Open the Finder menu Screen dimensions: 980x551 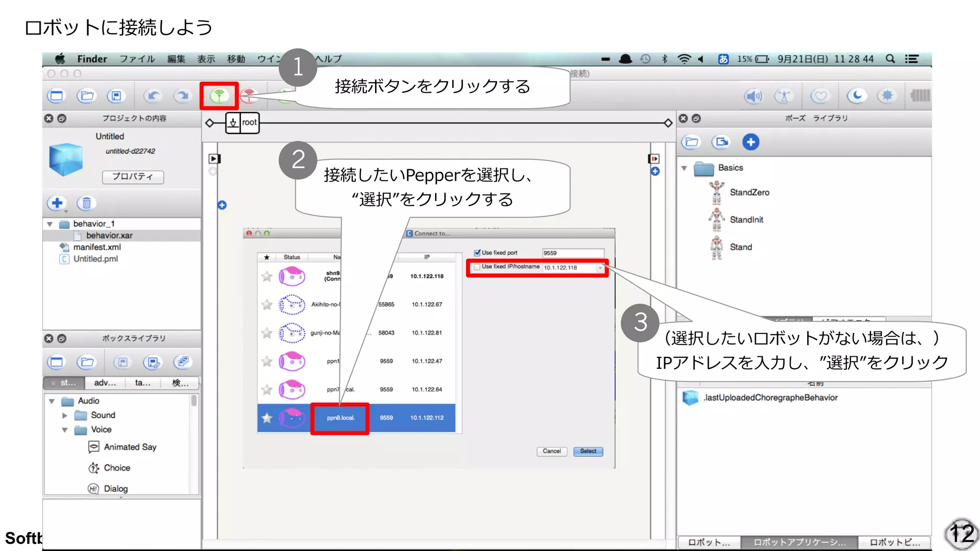[x=92, y=59]
